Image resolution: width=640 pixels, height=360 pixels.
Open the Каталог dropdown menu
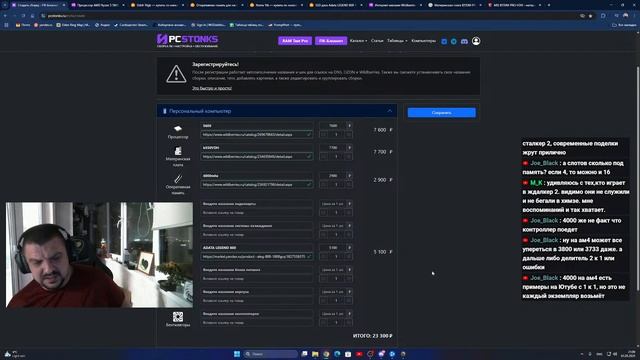pos(358,41)
